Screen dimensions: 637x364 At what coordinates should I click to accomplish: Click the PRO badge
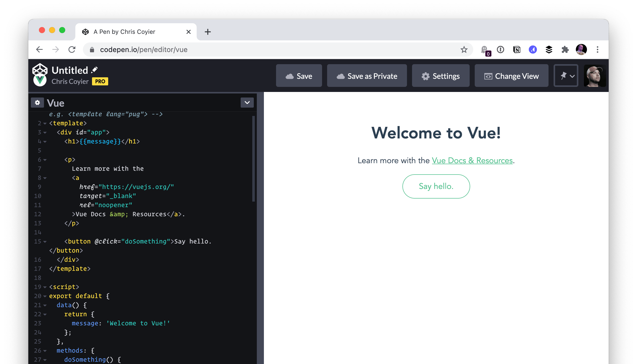[100, 81]
